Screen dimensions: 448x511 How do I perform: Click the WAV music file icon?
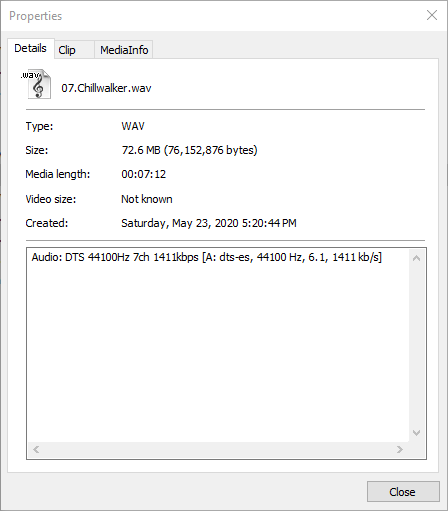tap(37, 84)
